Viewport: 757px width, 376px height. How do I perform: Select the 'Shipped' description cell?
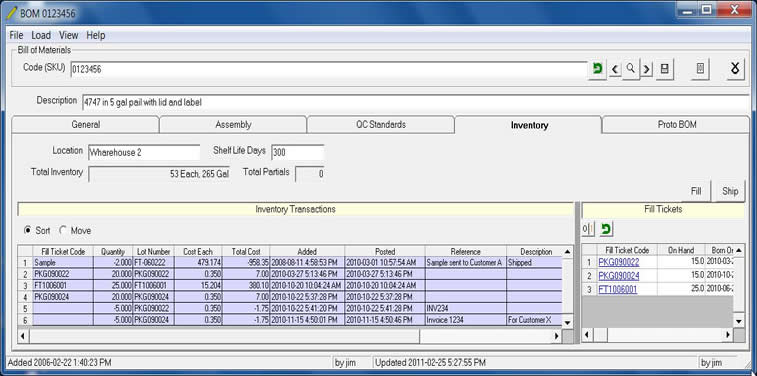[534, 263]
